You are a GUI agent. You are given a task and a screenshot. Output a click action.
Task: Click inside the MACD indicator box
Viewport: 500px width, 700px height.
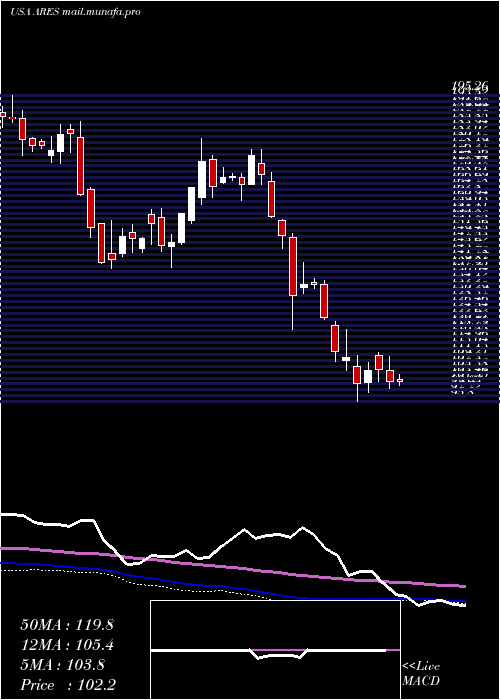275,650
